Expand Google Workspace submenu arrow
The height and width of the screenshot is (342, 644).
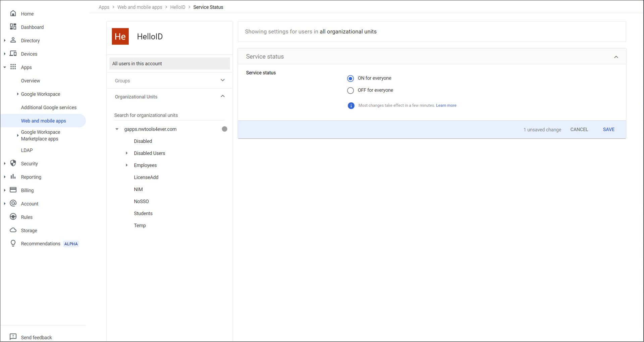[x=18, y=94]
